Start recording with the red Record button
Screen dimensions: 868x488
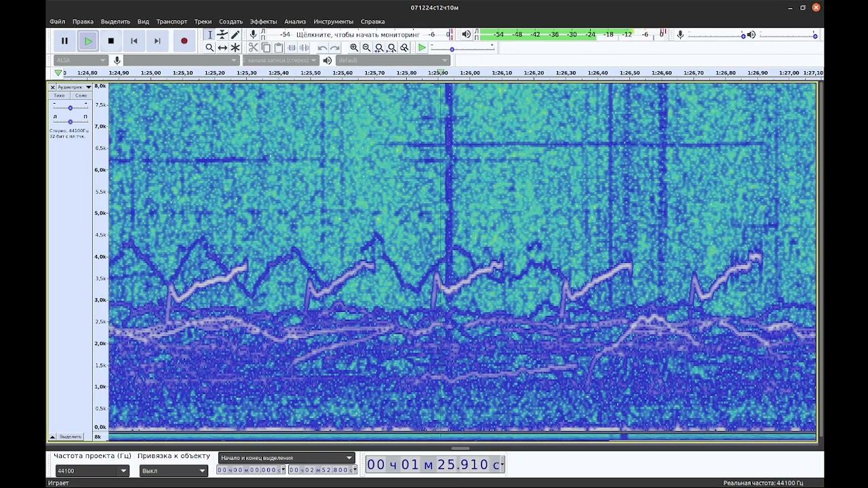tap(184, 41)
